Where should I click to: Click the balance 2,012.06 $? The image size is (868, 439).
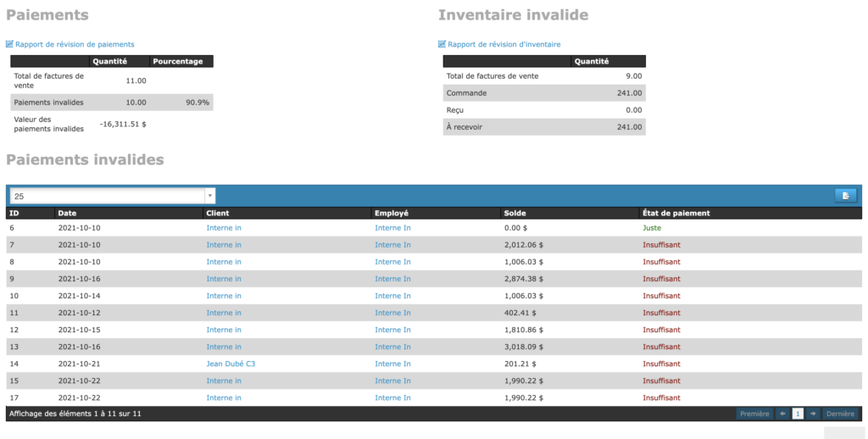[524, 245]
